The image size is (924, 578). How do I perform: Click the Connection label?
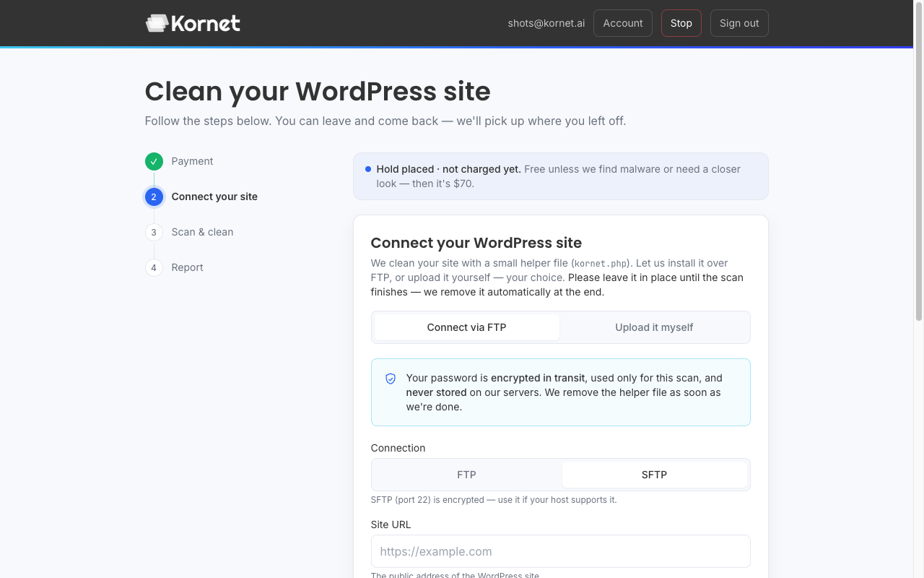pyautogui.click(x=398, y=448)
